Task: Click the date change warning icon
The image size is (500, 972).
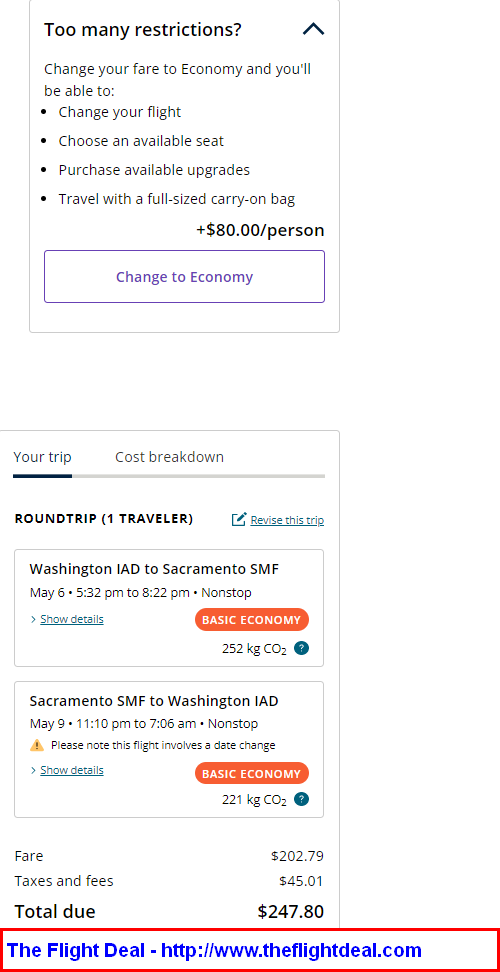Action: (37, 745)
